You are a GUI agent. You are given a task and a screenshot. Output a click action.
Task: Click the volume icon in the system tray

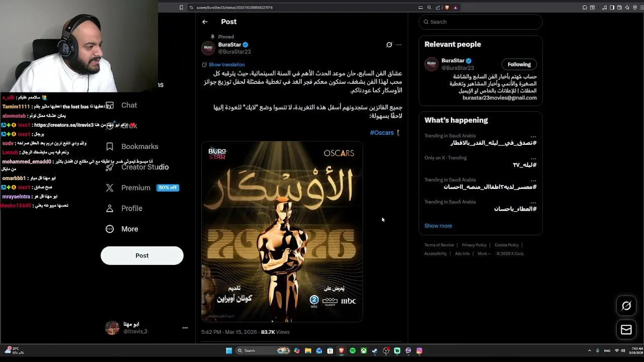click(623, 350)
